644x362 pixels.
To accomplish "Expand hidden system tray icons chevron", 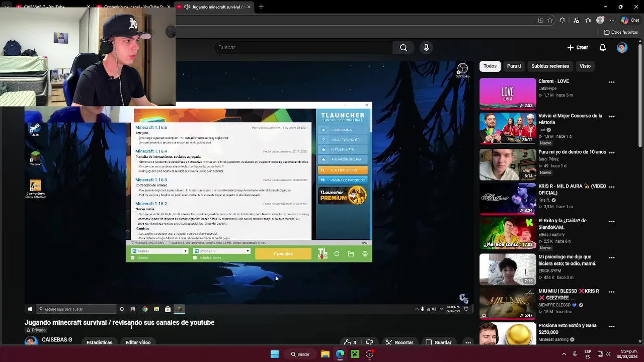I will (565, 354).
